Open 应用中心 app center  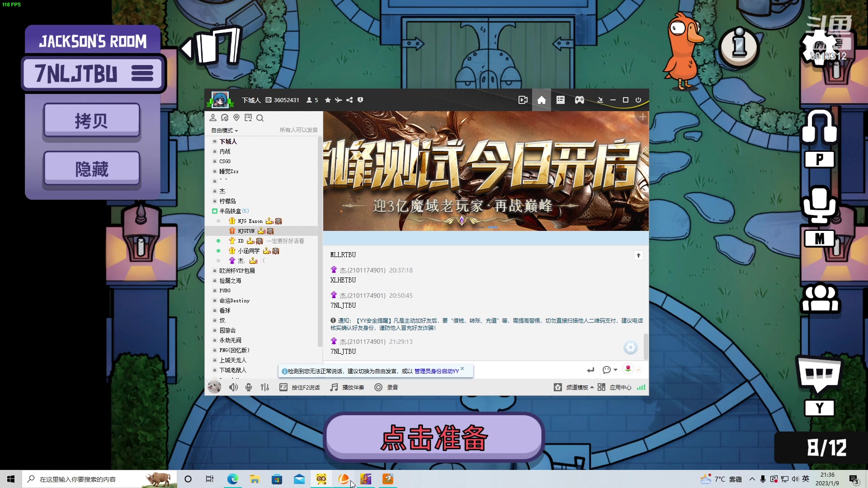point(615,387)
